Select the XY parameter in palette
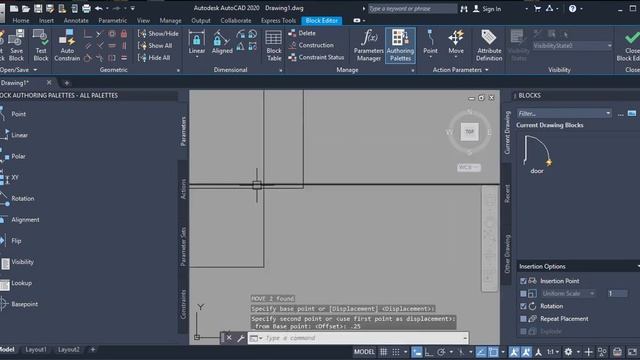 tap(10, 178)
